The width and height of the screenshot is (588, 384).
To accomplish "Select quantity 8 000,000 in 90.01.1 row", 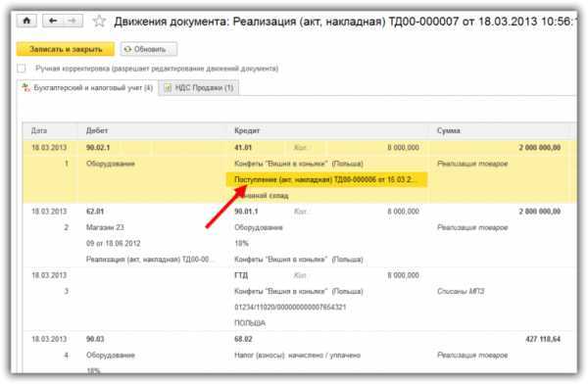I will [x=403, y=212].
